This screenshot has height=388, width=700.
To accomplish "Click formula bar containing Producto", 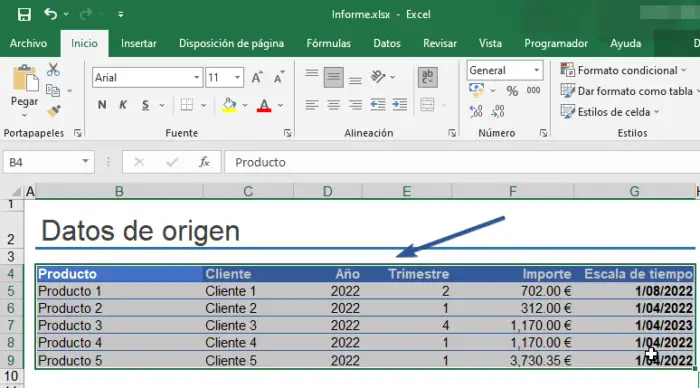I will pos(462,162).
